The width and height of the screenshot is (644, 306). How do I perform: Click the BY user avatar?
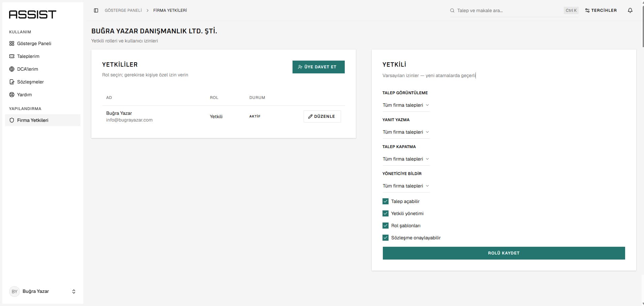(x=14, y=292)
